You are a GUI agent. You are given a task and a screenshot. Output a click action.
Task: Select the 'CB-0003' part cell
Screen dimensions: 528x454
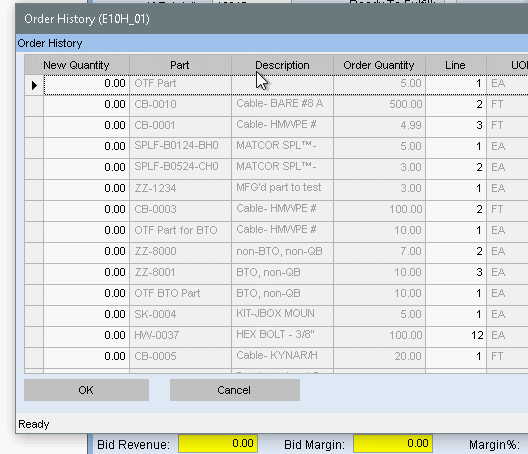click(x=180, y=211)
